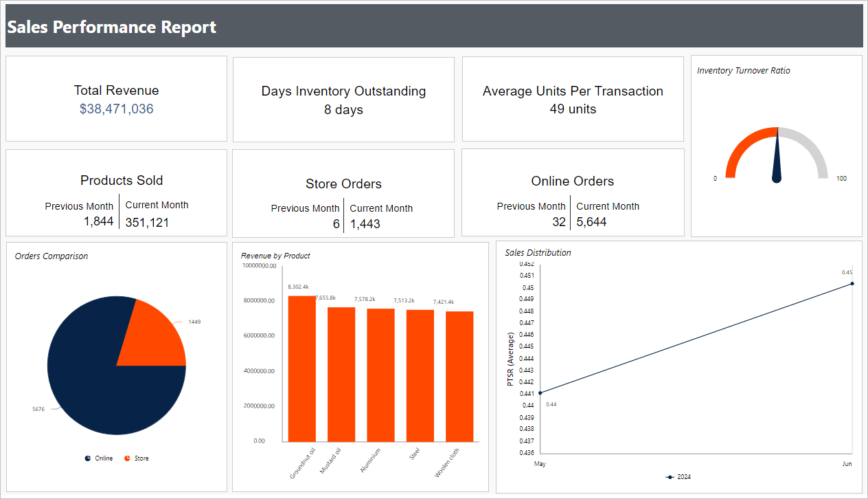The height and width of the screenshot is (499, 868).
Task: Click the 0.44 data label near May
Action: 551,404
